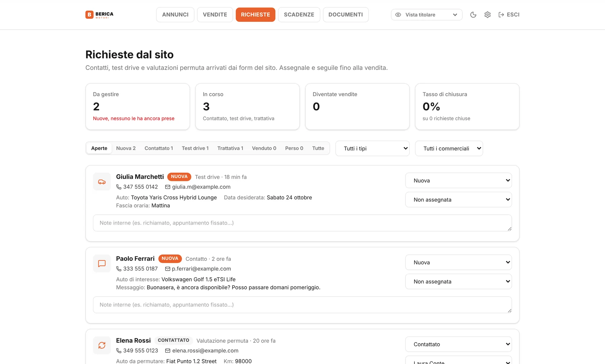This screenshot has height=364, width=605.
Task: Click the notes field on Giulia Marchetti's card
Action: (x=302, y=223)
